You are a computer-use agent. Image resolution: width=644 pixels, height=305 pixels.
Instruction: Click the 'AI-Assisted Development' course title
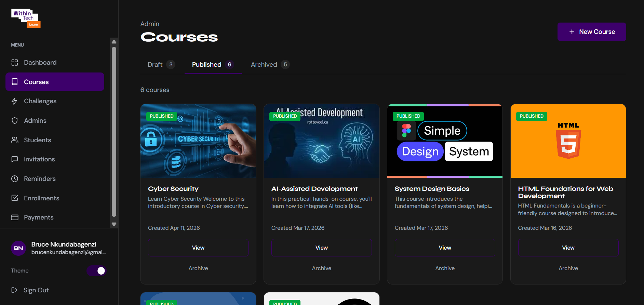coord(314,189)
